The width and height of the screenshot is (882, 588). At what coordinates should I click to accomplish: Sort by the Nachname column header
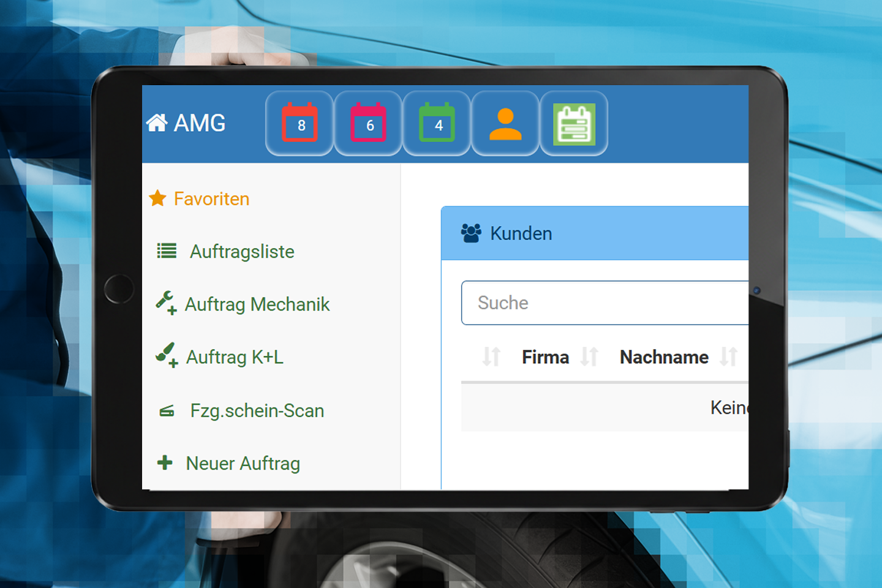[x=664, y=357]
